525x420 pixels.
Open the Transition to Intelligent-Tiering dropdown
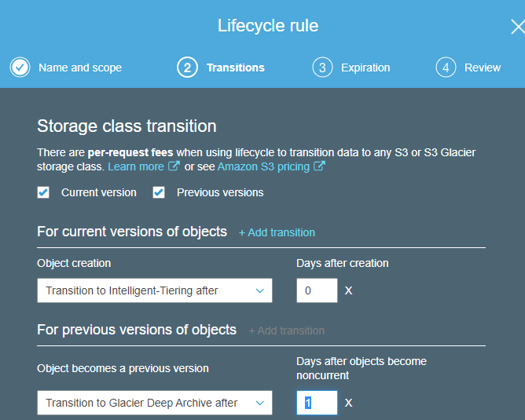(155, 290)
